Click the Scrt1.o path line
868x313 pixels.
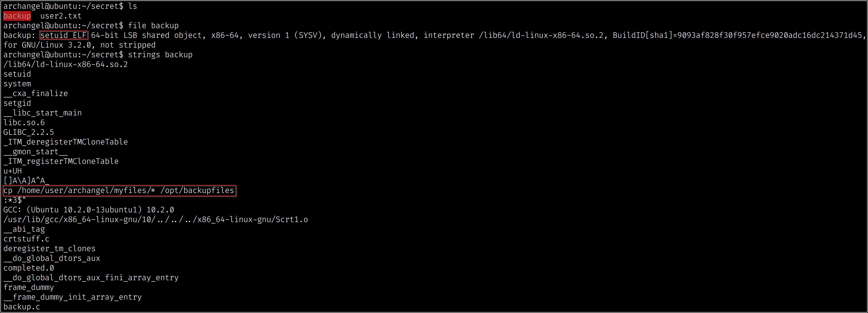pyautogui.click(x=155, y=219)
